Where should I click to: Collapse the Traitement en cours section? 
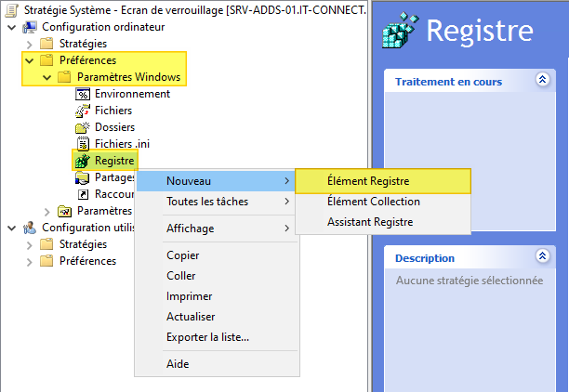click(x=543, y=79)
